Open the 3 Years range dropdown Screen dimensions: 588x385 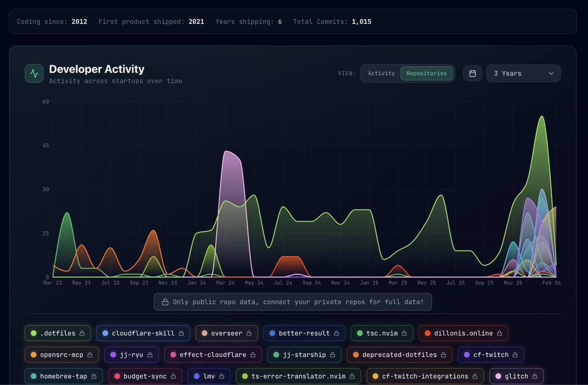pos(523,74)
